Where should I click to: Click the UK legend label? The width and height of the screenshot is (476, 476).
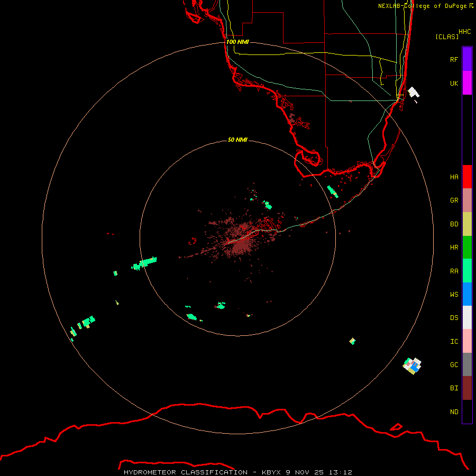(454, 83)
